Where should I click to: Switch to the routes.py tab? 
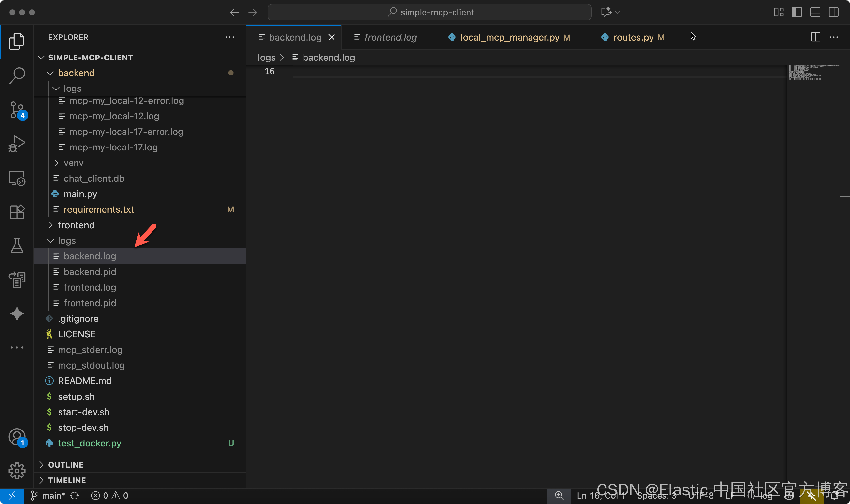(x=633, y=37)
